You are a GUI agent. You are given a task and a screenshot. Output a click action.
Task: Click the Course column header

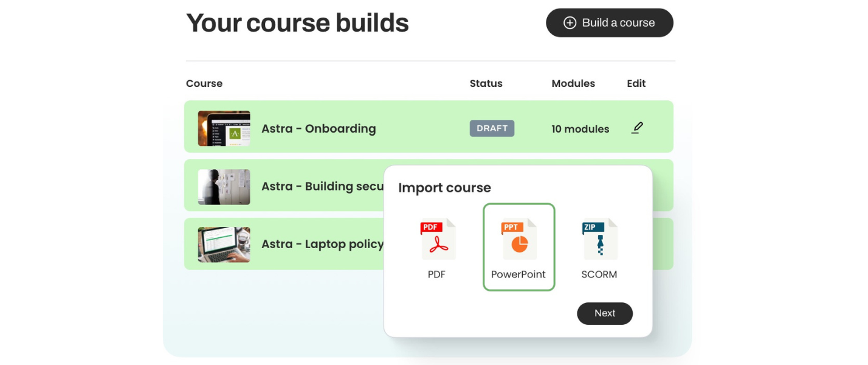(x=204, y=83)
